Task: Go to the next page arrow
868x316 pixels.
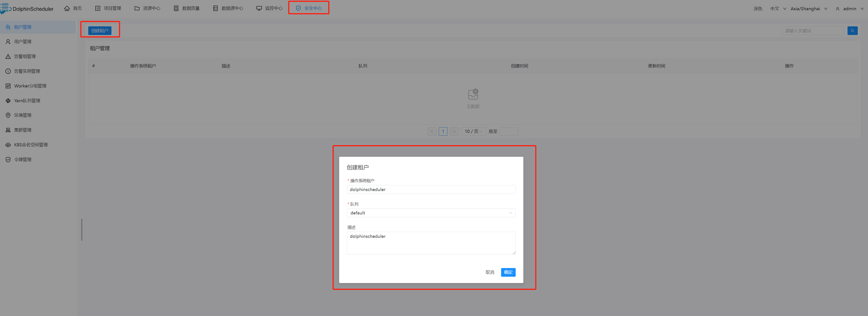Action: [454, 131]
